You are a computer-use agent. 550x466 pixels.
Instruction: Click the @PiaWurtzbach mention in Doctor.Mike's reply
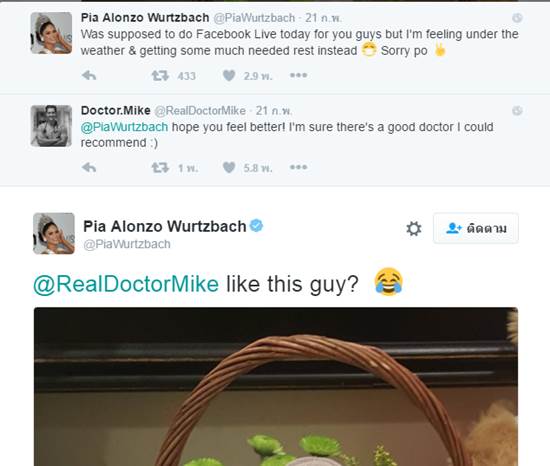(x=124, y=127)
